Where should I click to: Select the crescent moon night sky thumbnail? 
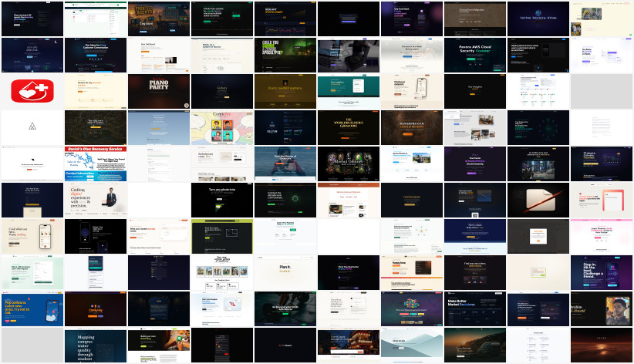[32, 56]
